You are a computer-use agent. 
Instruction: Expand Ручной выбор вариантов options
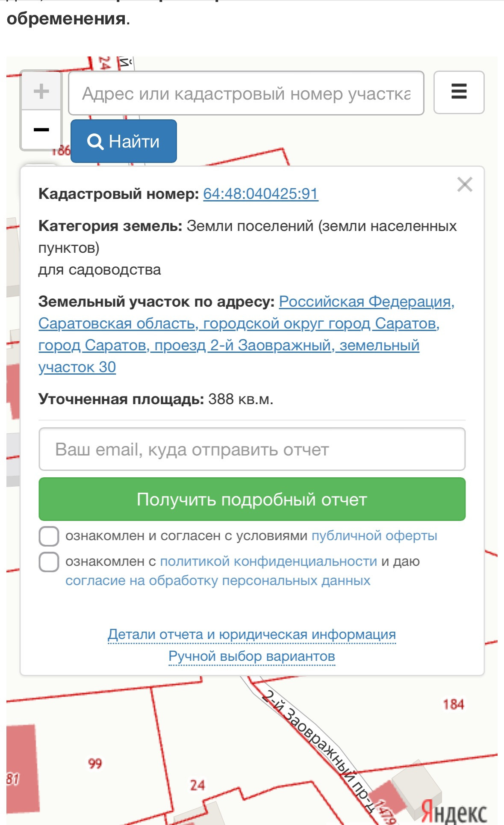[252, 656]
